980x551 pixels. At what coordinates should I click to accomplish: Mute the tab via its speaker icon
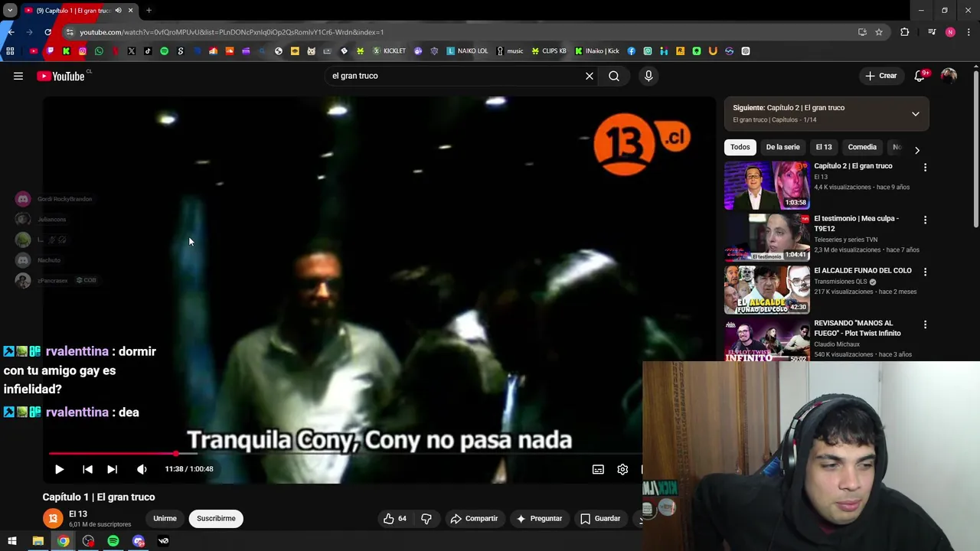pos(118,11)
